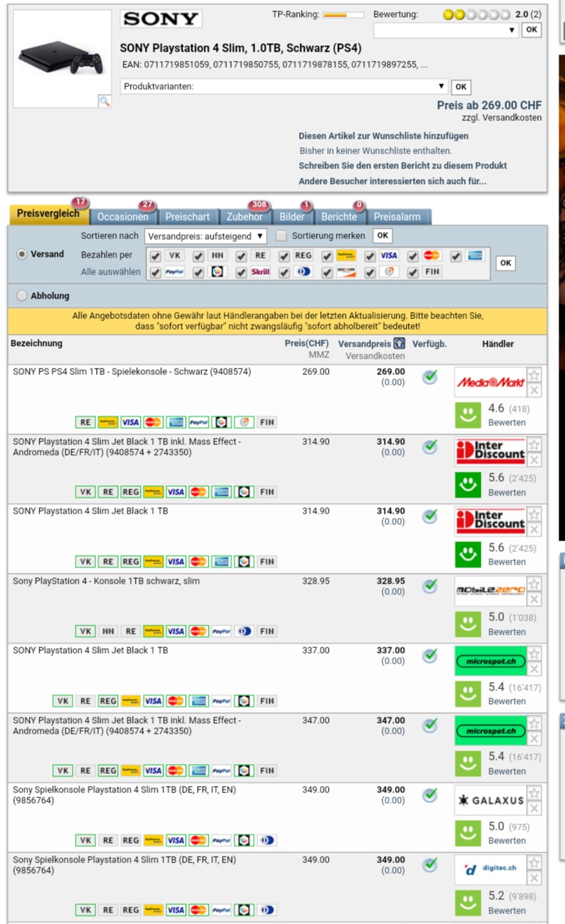Image resolution: width=565 pixels, height=924 pixels.
Task: Open mobilezero retailer logo
Action: (x=490, y=591)
